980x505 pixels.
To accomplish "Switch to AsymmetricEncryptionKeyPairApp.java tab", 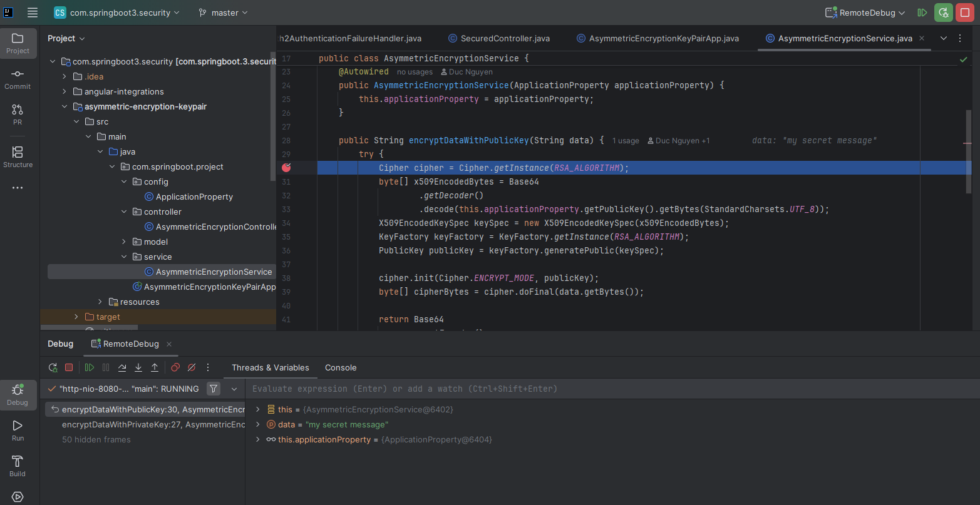I will pos(658,38).
